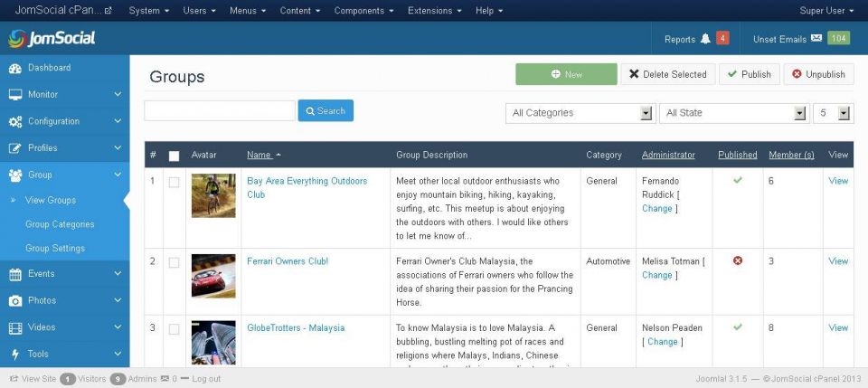868x388 pixels.
Task: Tick the select-all checkbox in table header
Action: click(x=174, y=156)
